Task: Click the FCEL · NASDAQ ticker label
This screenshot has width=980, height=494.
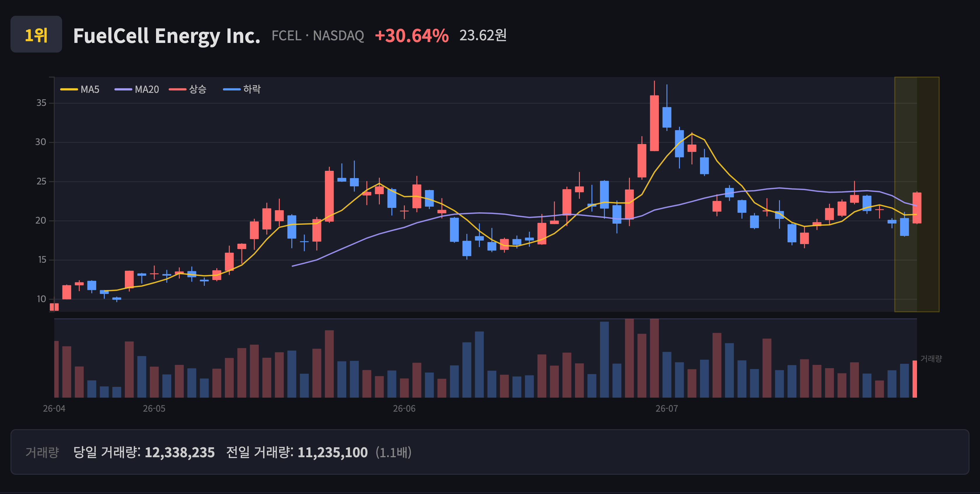Action: pos(318,35)
